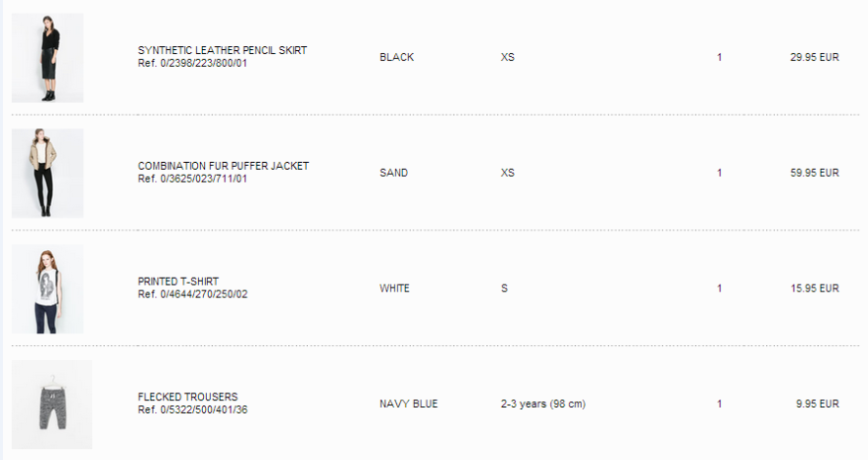
Task: Click the quantity of the pencil skirt
Action: pyautogui.click(x=719, y=58)
